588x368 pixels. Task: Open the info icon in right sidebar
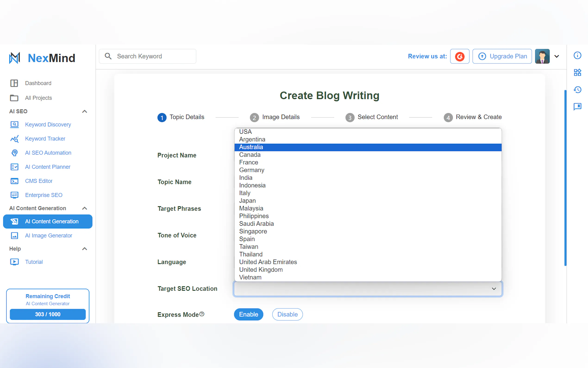577,55
